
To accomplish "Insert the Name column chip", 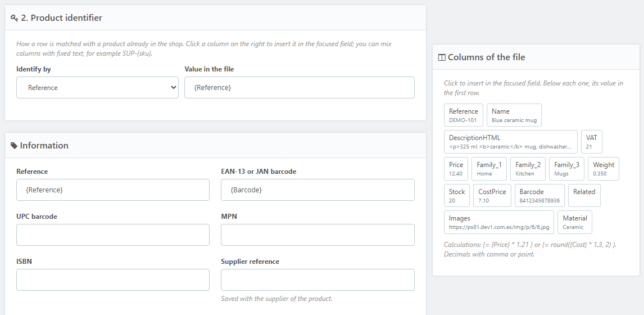I will pos(514,115).
